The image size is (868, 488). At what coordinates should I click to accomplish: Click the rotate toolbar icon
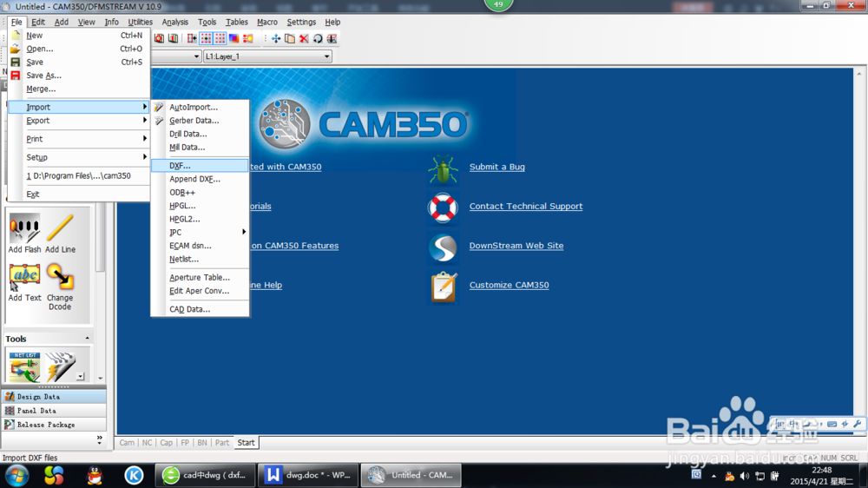(317, 38)
